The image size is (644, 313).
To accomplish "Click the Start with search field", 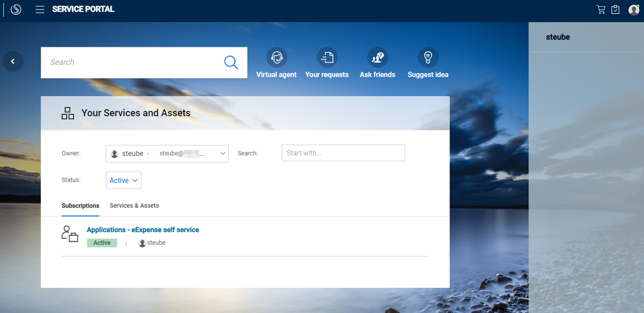I will click(343, 153).
